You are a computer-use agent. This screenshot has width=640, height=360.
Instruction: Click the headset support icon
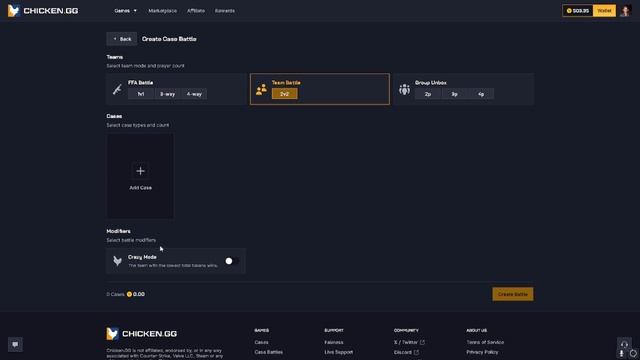pyautogui.click(x=624, y=344)
